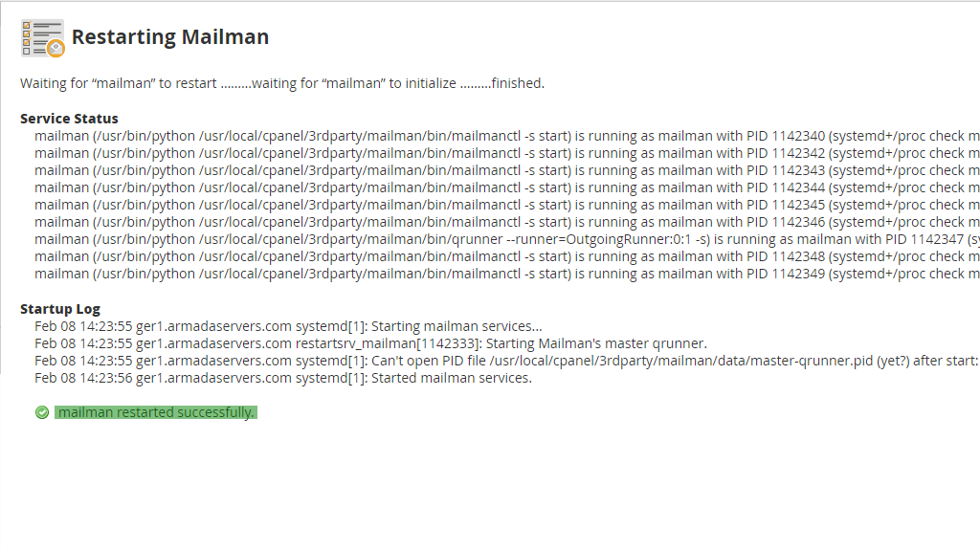The width and height of the screenshot is (980, 551).
Task: Click the status line with PID 1142343
Action: click(507, 170)
